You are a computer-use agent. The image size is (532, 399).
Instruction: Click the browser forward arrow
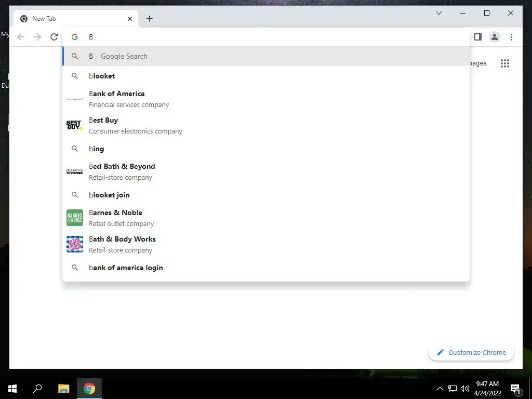37,37
